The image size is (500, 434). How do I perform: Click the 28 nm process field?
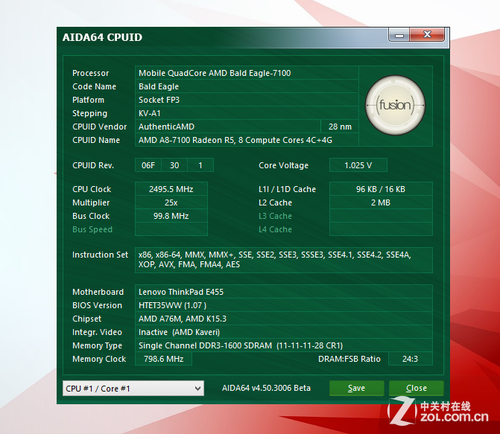coord(340,127)
